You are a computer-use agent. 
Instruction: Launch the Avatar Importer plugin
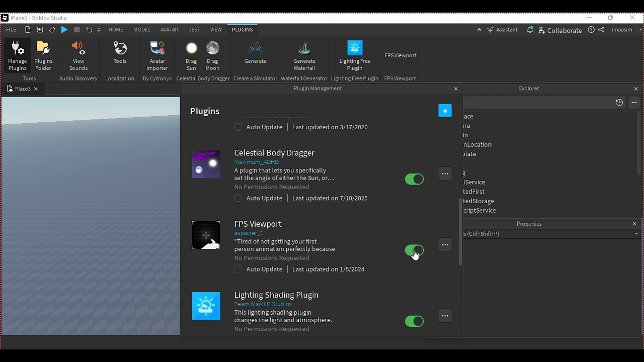pos(157,56)
